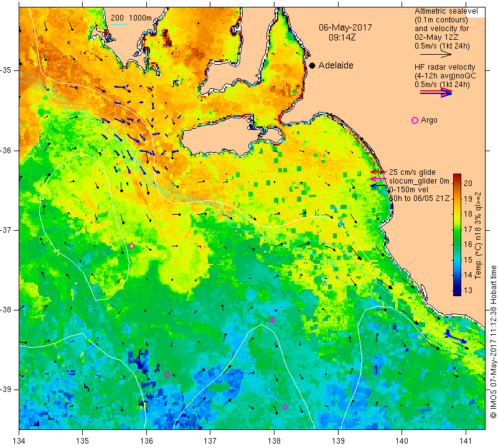The width and height of the screenshot is (498, 448).
Task: Click the 13 value on temperature scale
Action: [468, 290]
